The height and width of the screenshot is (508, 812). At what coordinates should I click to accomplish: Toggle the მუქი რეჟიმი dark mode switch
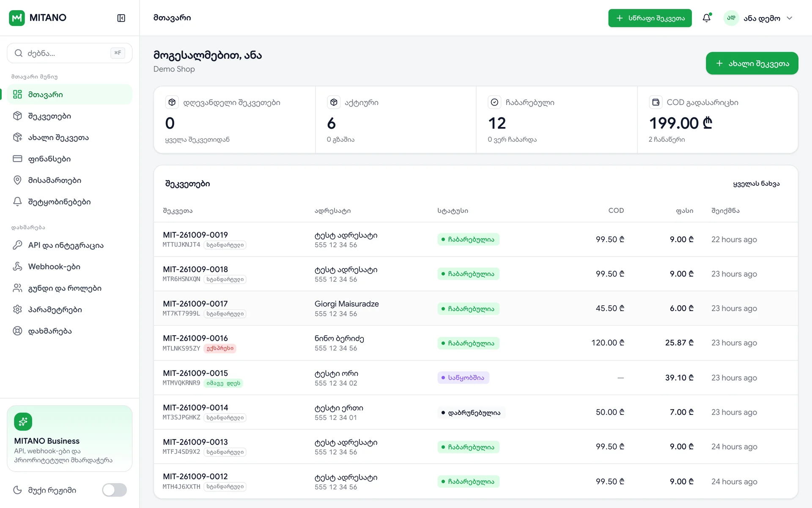(x=114, y=490)
